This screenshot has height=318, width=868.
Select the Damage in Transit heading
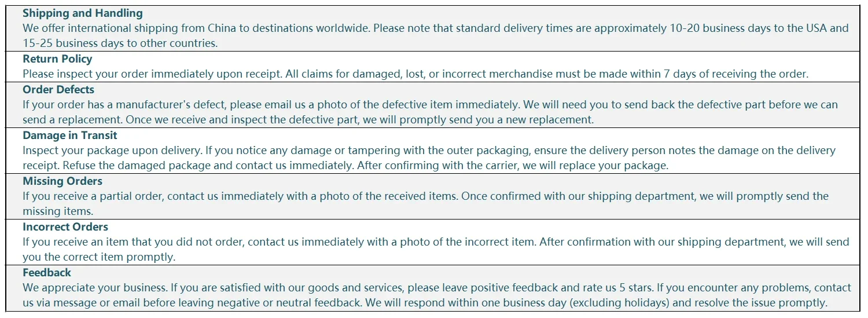tap(70, 135)
